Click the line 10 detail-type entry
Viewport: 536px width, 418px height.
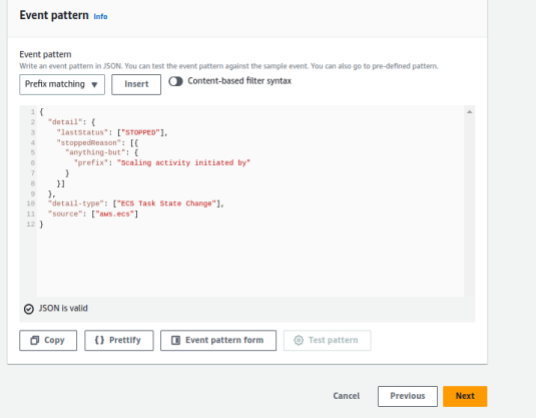pyautogui.click(x=136, y=204)
